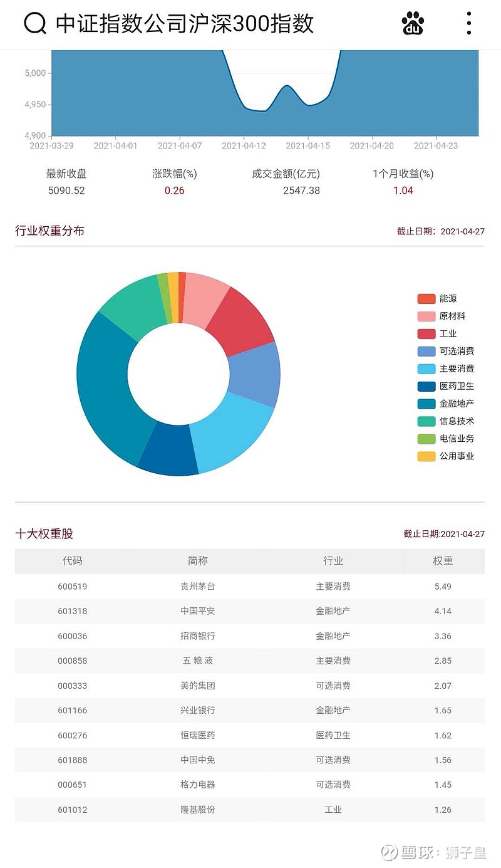The width and height of the screenshot is (501, 868).
Task: Toggle the 主要消费 legend swatch
Action: (x=426, y=369)
